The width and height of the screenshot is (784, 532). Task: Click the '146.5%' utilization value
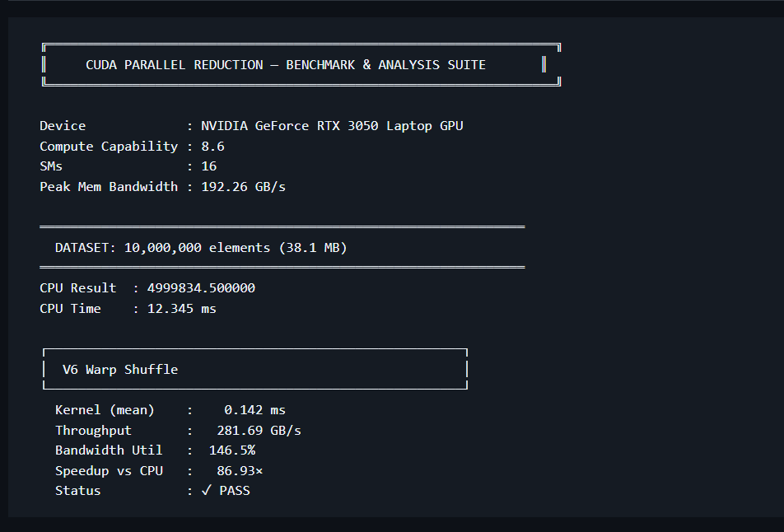(x=232, y=450)
